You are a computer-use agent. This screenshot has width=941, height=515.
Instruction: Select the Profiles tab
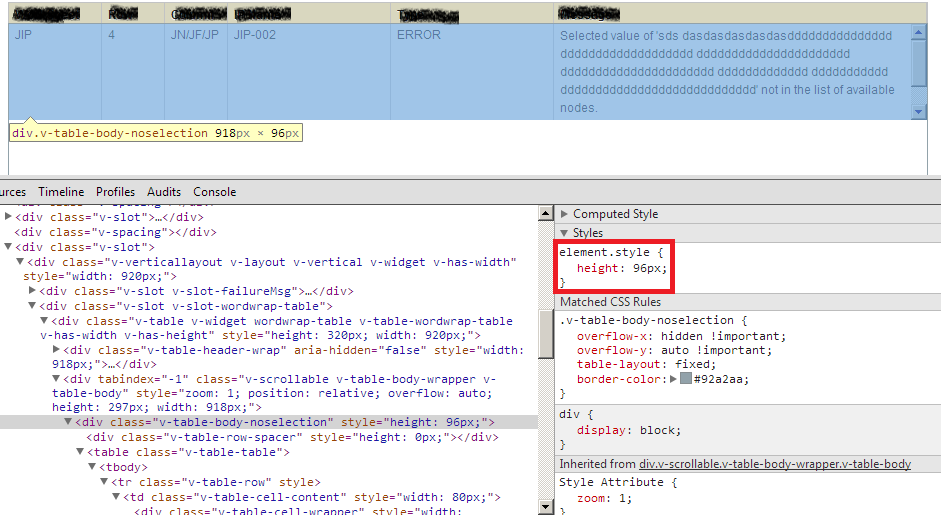click(x=115, y=192)
